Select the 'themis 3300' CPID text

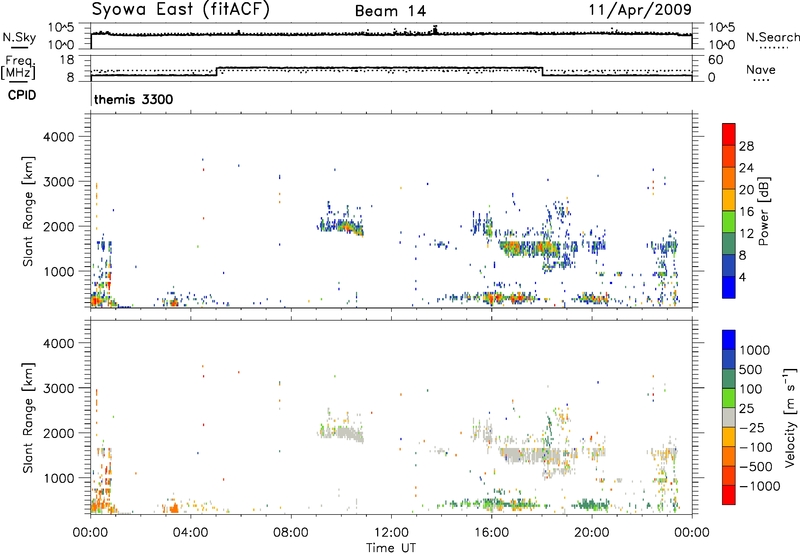[134, 99]
